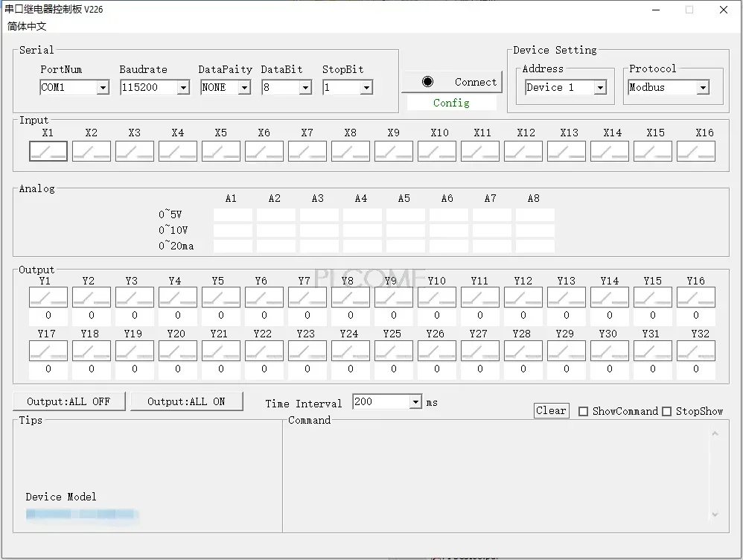Toggle the Y16 output relay switch
Image resolution: width=743 pixels, height=560 pixels.
696,298
